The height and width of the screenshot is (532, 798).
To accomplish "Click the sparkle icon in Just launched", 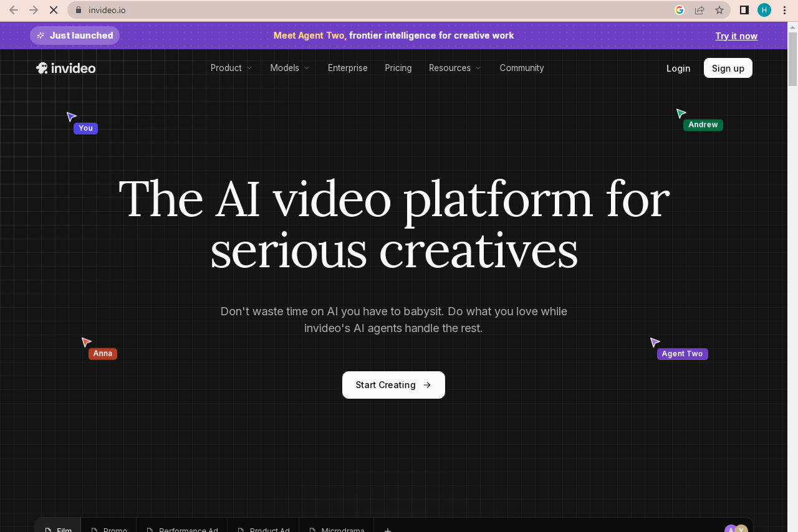I will pos(41,36).
